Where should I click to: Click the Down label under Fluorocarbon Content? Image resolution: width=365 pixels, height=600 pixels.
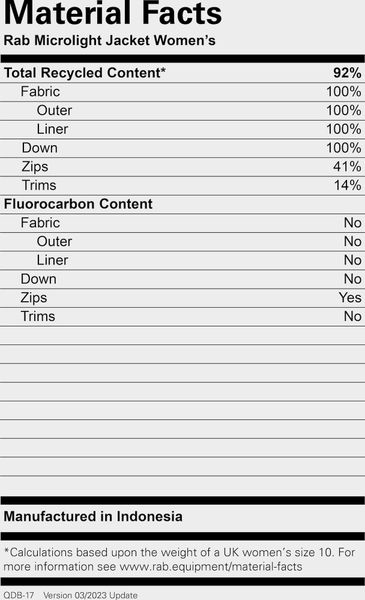39,279
